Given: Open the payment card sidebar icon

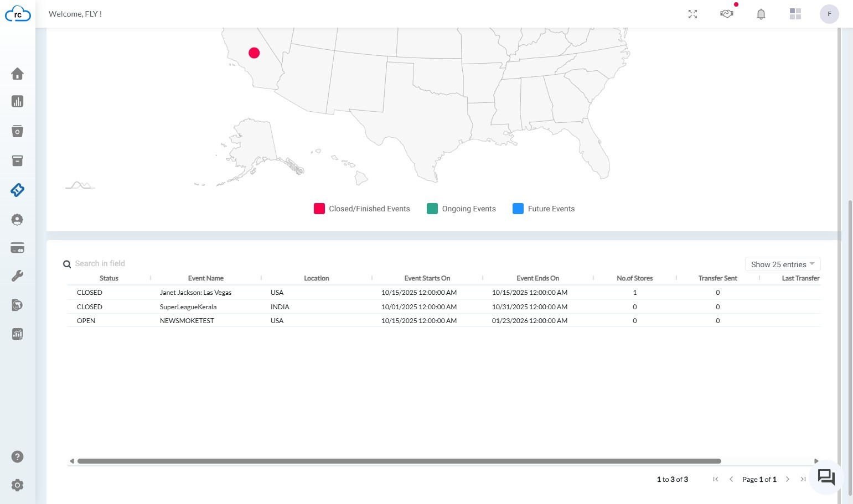Looking at the screenshot, I should coord(17,248).
